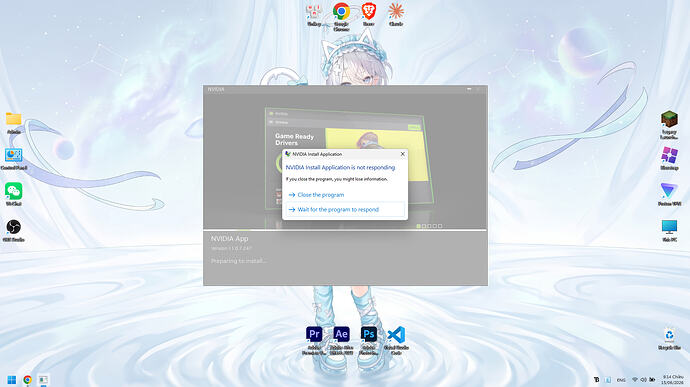Launch the Proton VPN desktop shortcut

tap(669, 195)
